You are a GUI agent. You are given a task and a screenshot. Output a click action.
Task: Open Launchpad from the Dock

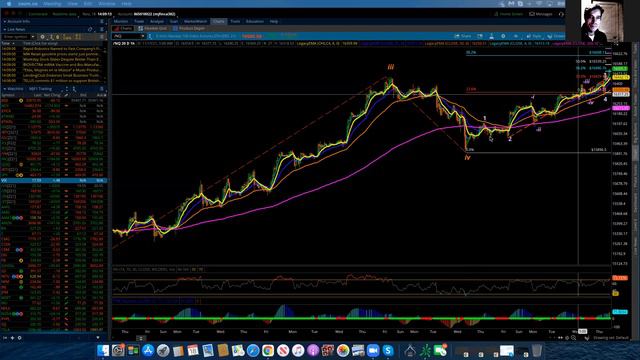(163, 350)
